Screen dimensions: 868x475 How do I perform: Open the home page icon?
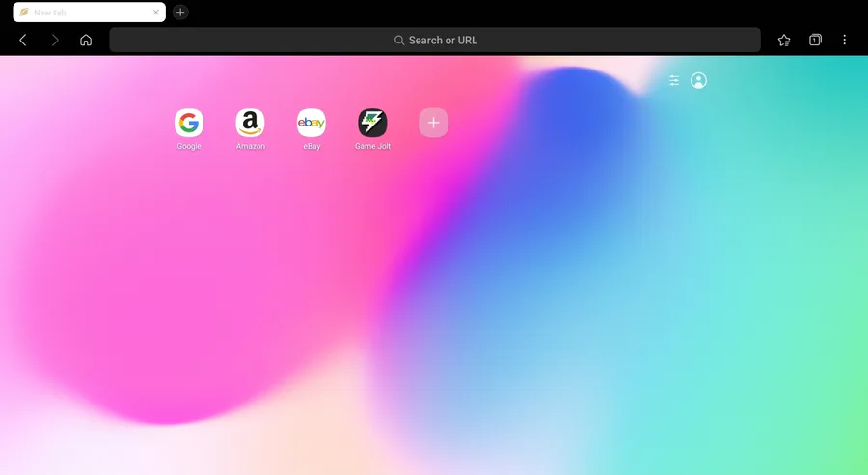click(x=86, y=40)
